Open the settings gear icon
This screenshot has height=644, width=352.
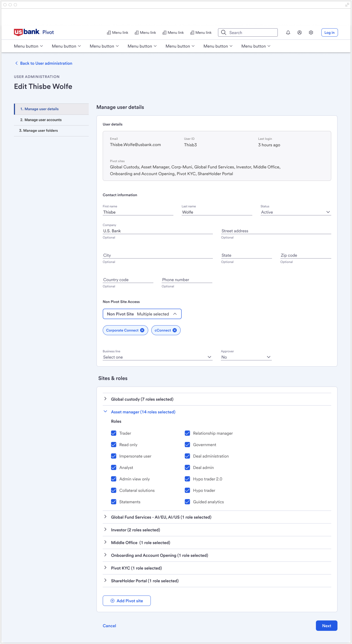coord(311,33)
